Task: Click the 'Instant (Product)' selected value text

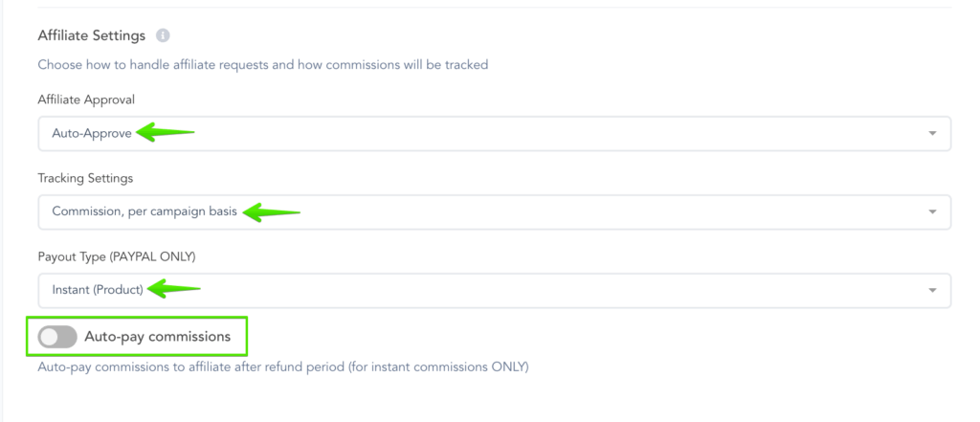Action: [x=97, y=290]
